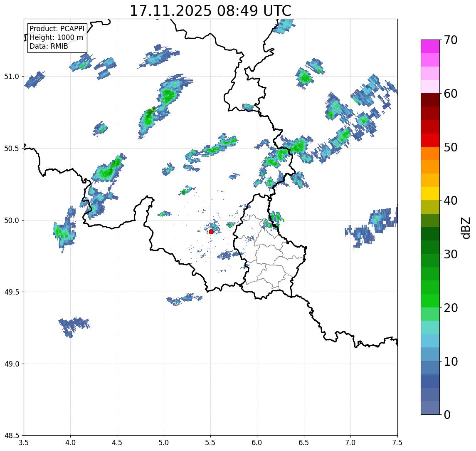Pick the light cyan colorbar segment above 10

click(430, 341)
